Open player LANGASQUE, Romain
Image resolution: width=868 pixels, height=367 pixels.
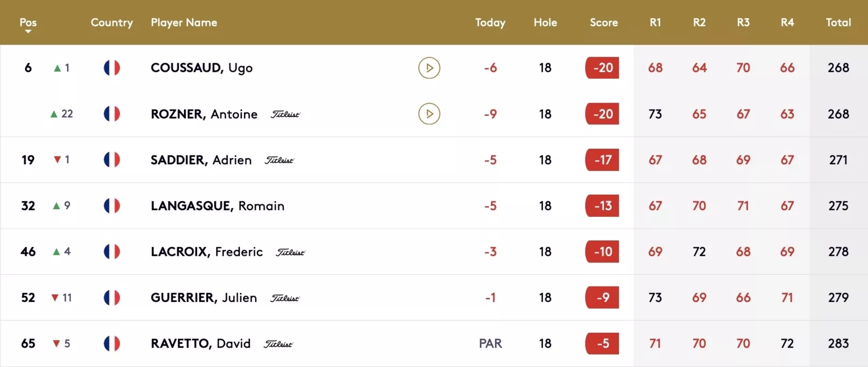[218, 206]
